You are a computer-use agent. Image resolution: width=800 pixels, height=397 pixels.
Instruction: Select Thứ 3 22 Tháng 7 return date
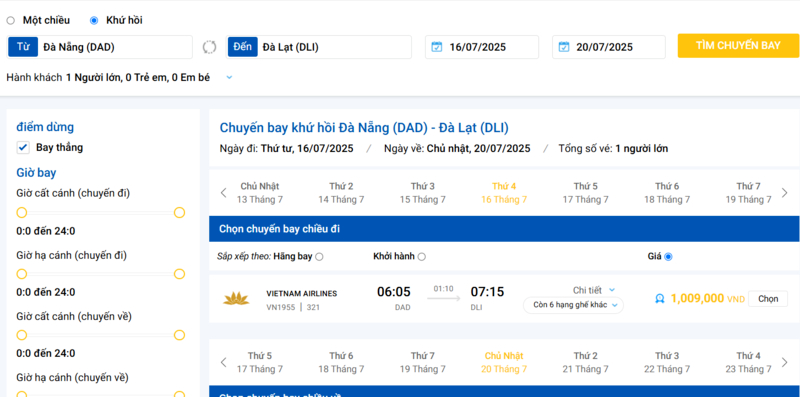click(667, 362)
